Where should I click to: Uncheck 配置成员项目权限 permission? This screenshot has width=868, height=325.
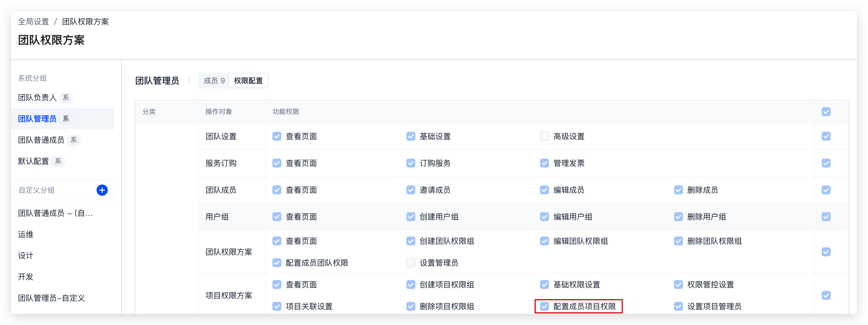click(544, 306)
